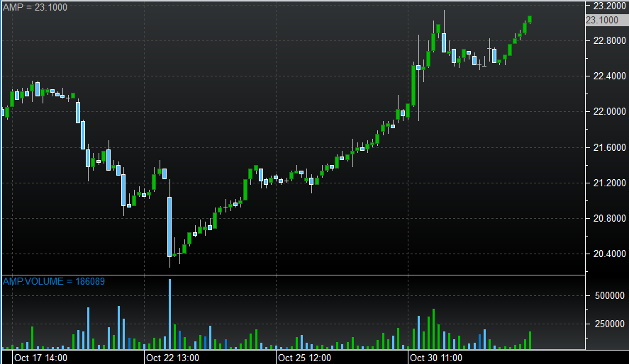
Task: Select the long blue candle dropping to 20.4
Action: pos(169,227)
